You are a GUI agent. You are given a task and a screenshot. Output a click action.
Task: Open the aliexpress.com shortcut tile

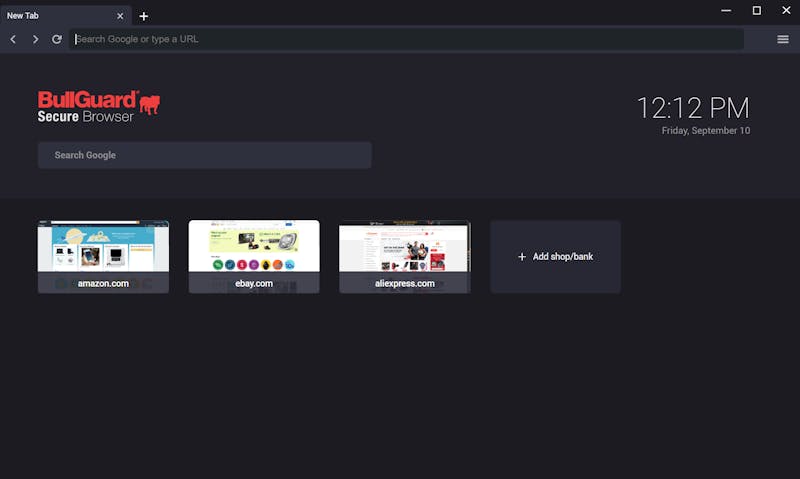[405, 257]
